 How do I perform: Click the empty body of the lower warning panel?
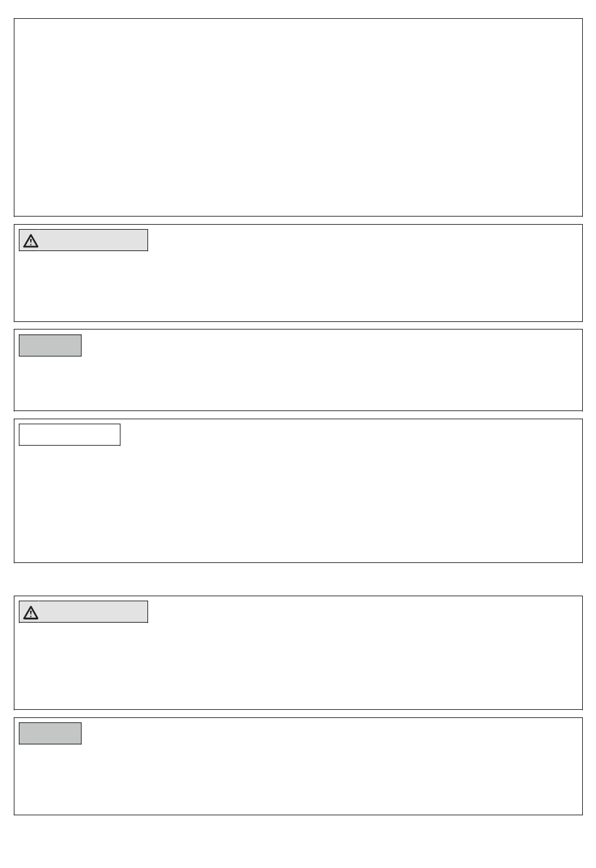[298, 665]
